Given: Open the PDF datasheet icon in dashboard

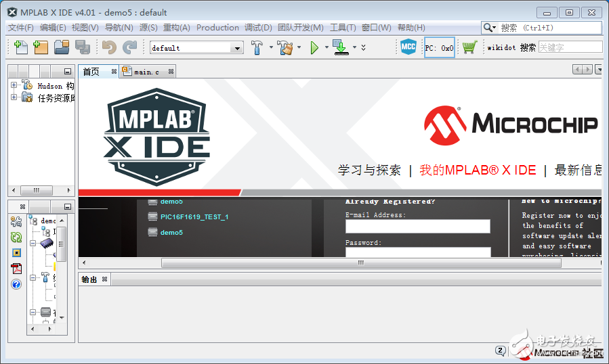Looking at the screenshot, I should [x=16, y=269].
